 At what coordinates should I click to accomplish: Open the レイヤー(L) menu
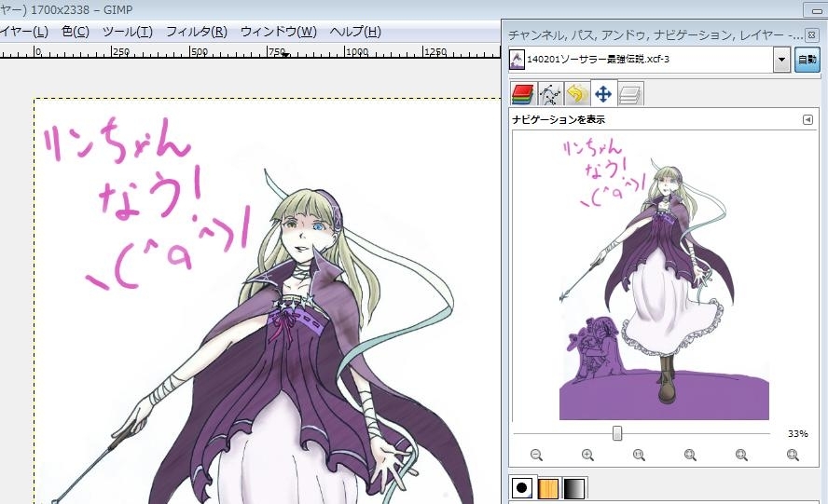23,32
